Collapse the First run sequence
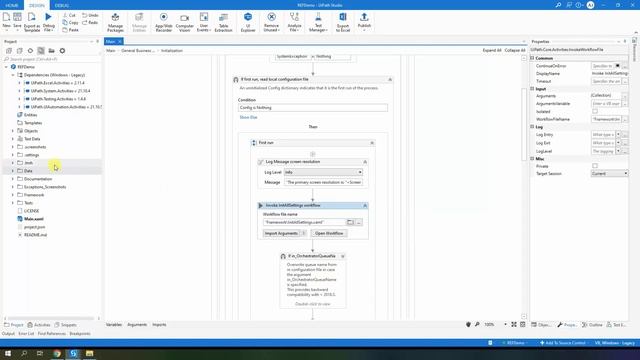This screenshot has height=360, width=640. 372,143
